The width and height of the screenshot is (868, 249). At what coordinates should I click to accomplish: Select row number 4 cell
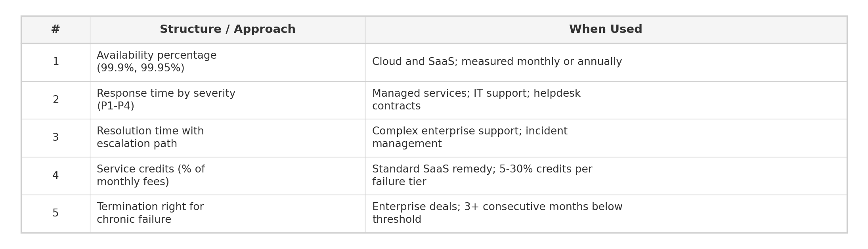pyautogui.click(x=55, y=176)
